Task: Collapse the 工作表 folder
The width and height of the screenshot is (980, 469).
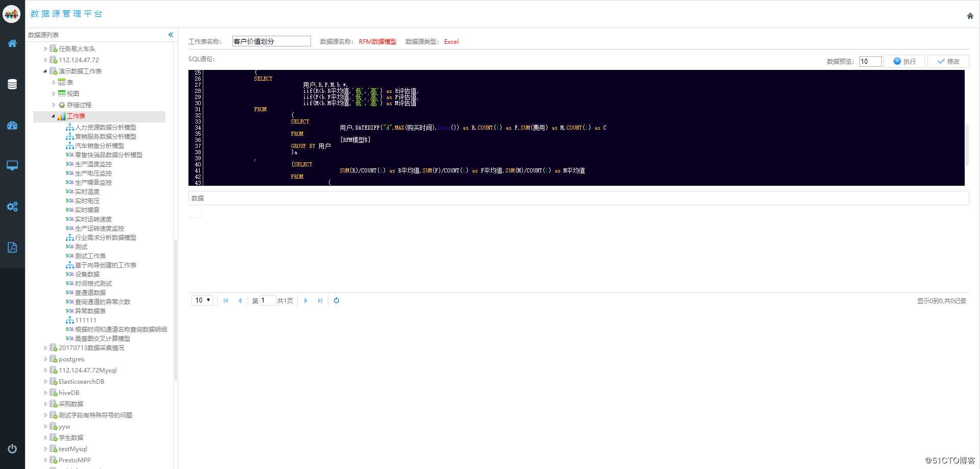Action: tap(54, 116)
